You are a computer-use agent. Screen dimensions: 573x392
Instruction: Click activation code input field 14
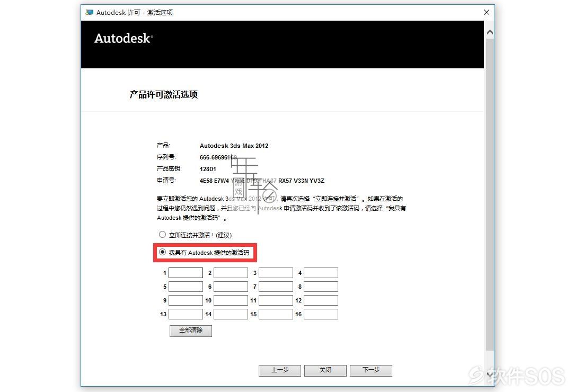coord(231,314)
